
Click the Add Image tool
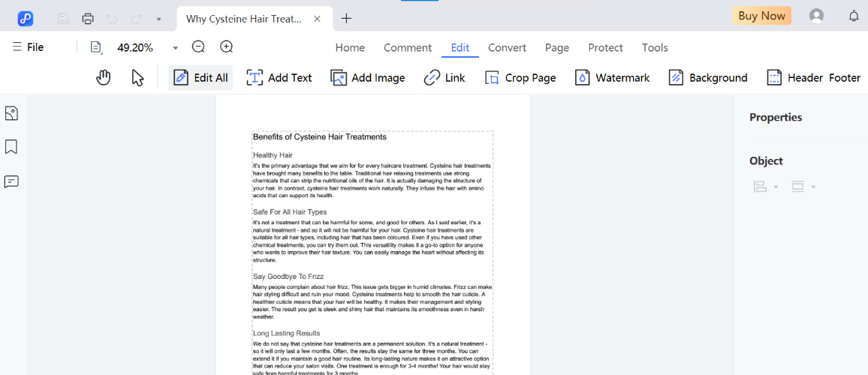(x=368, y=77)
